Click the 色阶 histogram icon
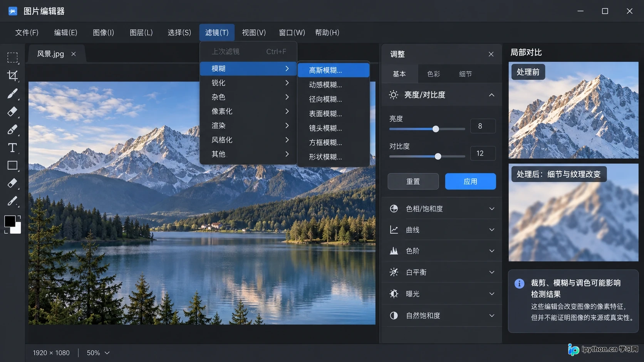The height and width of the screenshot is (362, 644). tap(394, 251)
